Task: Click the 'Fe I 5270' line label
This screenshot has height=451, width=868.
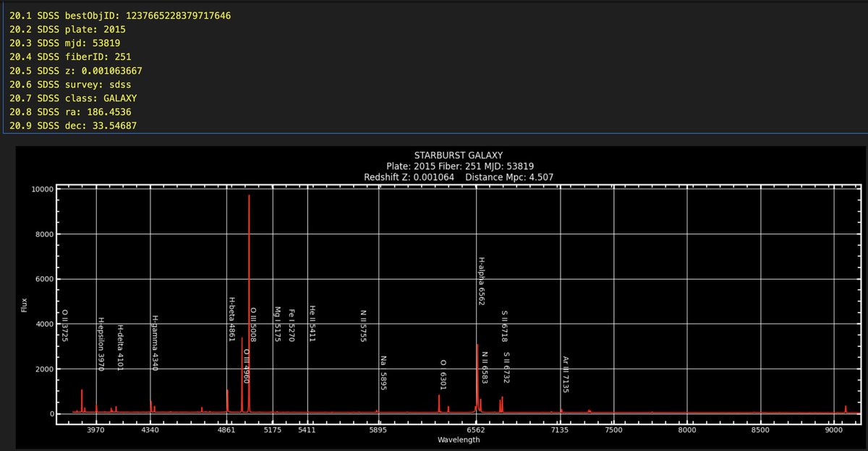Action: point(291,326)
